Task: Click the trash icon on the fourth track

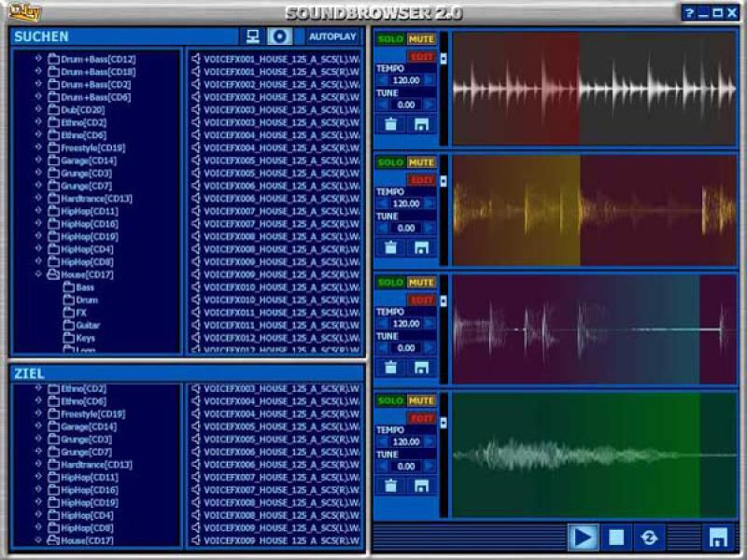Action: tap(390, 485)
